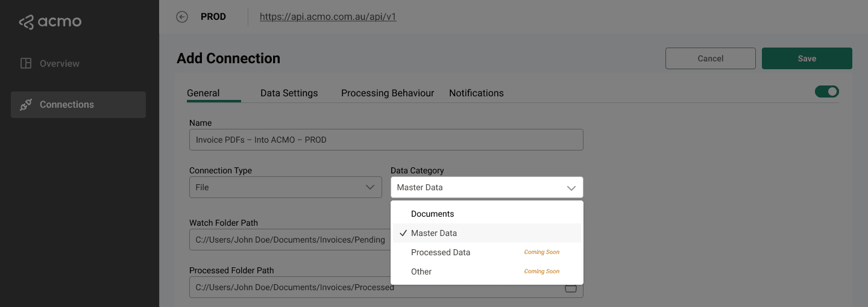868x307 pixels.
Task: Click the Connections plug icon
Action: point(26,105)
